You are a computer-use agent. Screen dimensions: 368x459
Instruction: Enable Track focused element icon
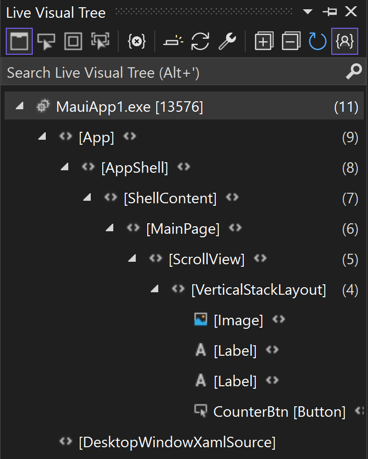tap(100, 41)
